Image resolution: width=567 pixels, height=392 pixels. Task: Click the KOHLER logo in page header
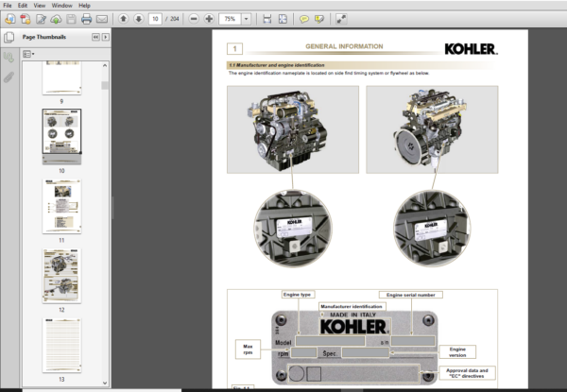coord(472,49)
